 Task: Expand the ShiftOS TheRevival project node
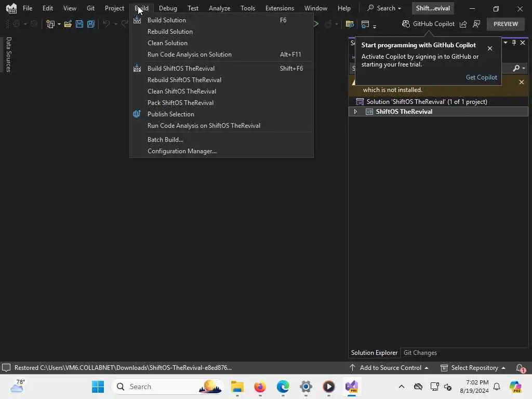355,111
